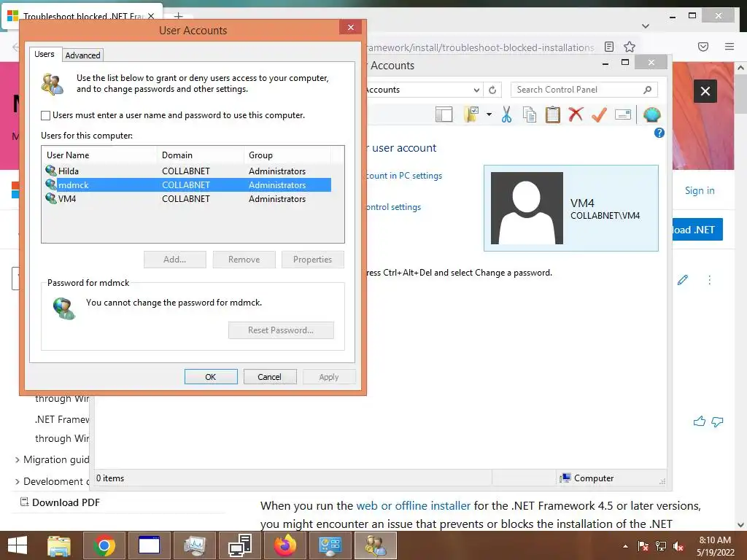Image resolution: width=747 pixels, height=560 pixels.
Task: Toggle the navigation pane layout icon
Action: pos(444,114)
